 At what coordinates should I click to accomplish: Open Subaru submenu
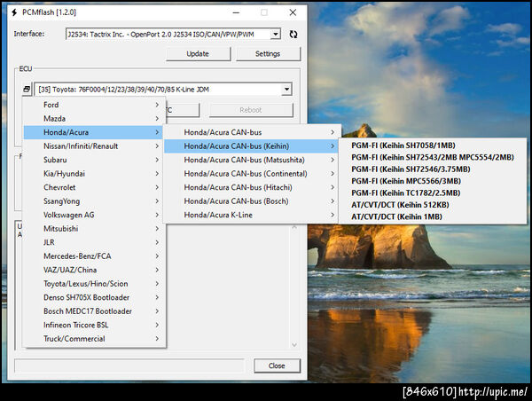tap(94, 160)
